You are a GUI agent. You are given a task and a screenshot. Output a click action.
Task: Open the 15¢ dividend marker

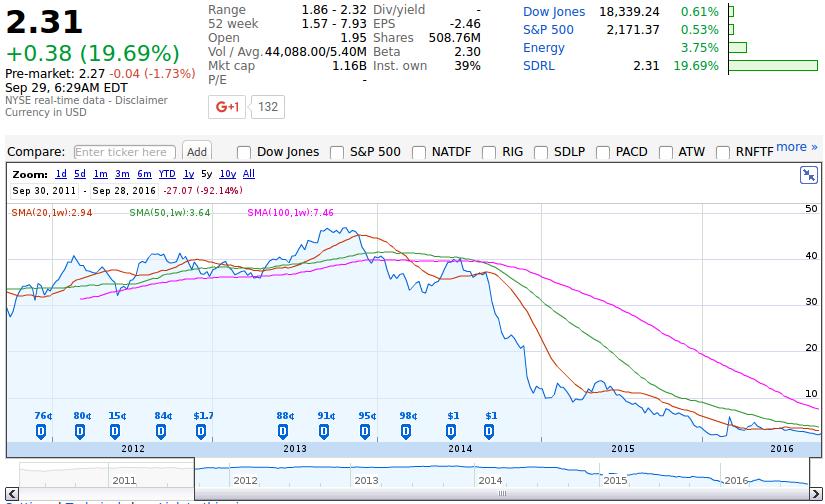coord(115,432)
